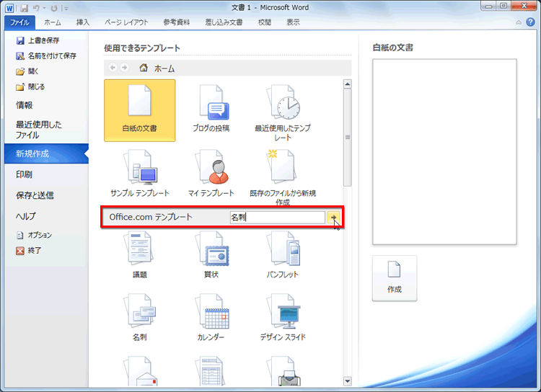Image resolution: width=541 pixels, height=392 pixels.
Task: Open the ヘルプ section
Action: pyautogui.click(x=26, y=216)
